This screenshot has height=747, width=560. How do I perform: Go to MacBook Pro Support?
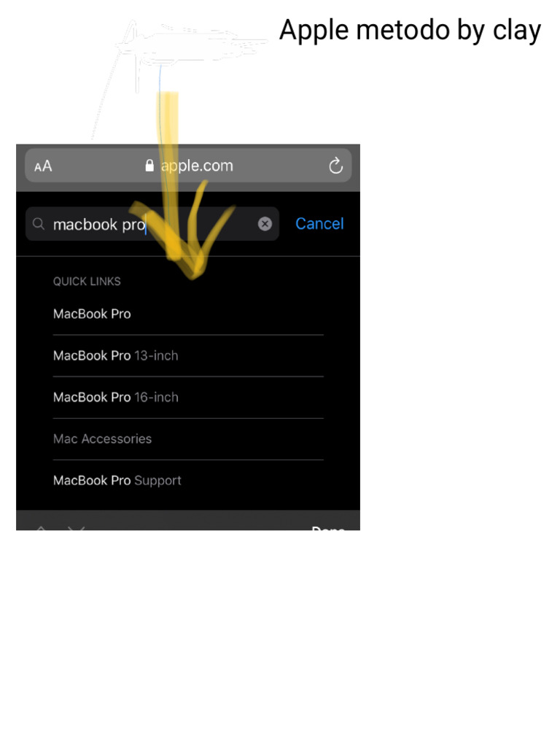pos(117,480)
